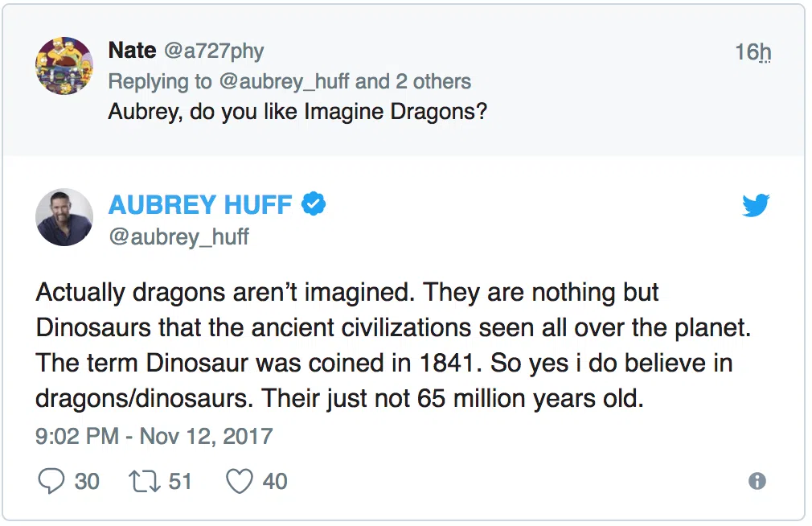Image resolution: width=812 pixels, height=526 pixels.
Task: Click the Twitter bird logo icon
Action: [755, 206]
